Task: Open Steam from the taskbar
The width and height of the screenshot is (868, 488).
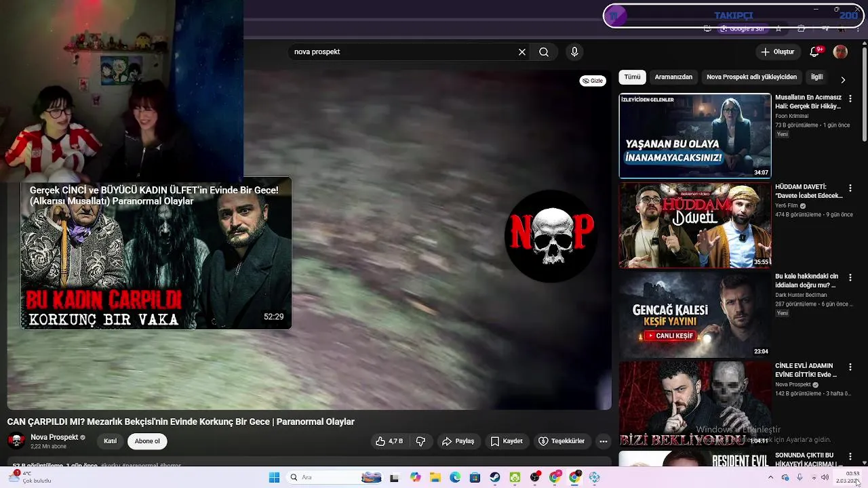Action: (x=495, y=478)
